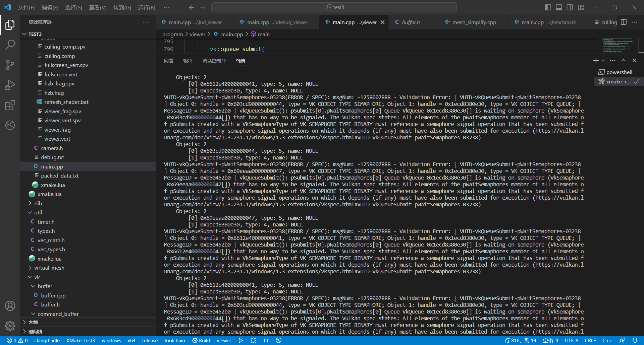Open the Run and Debug view
This screenshot has height=345, width=644.
(x=10, y=85)
